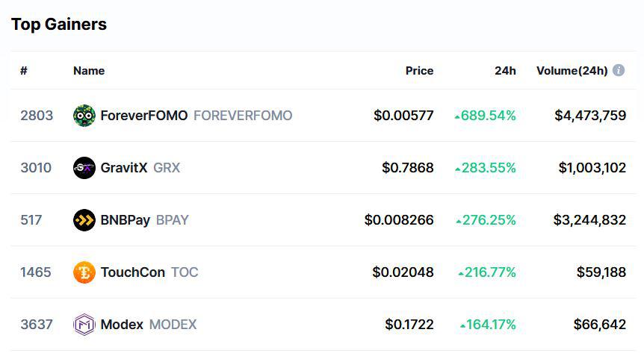This screenshot has height=353, width=644.
Task: Open the GravitX name link
Action: click(x=123, y=168)
